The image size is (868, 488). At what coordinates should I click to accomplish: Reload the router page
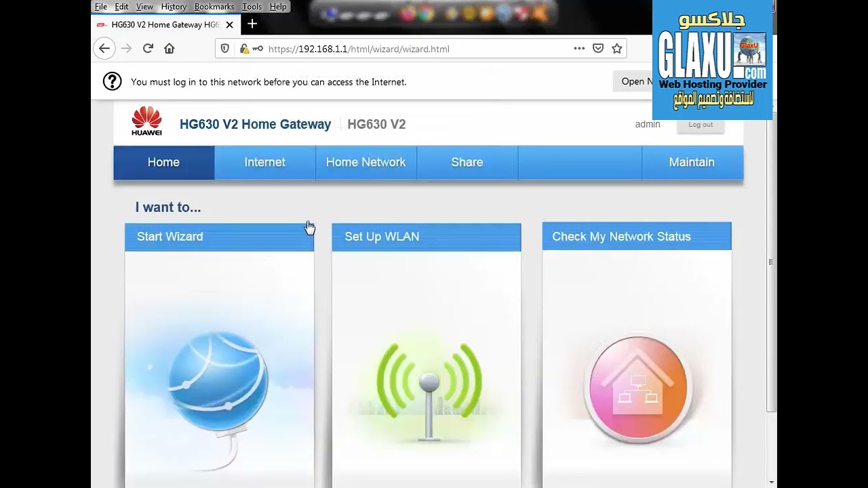148,48
